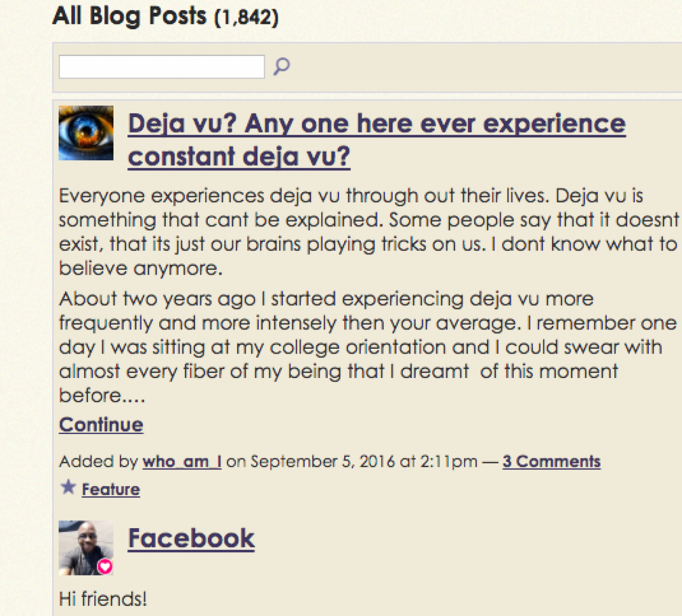Visit the who_am_I author profile
This screenshot has width=682, height=616.
tap(182, 462)
